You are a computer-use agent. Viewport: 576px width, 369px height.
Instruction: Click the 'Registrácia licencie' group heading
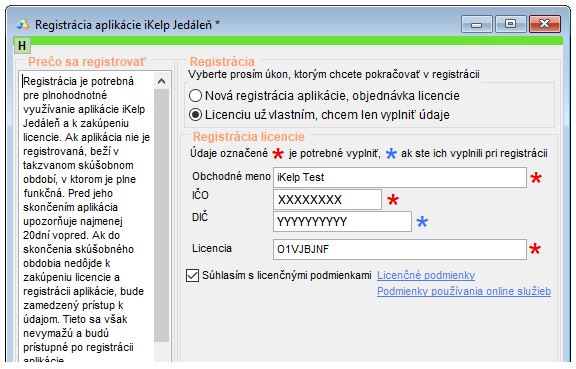click(x=249, y=137)
